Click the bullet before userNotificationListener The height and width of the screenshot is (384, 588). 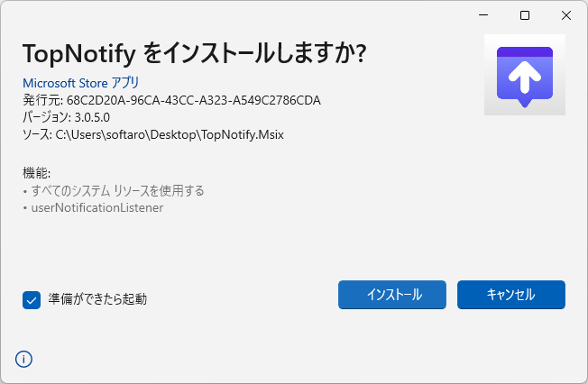tap(25, 208)
